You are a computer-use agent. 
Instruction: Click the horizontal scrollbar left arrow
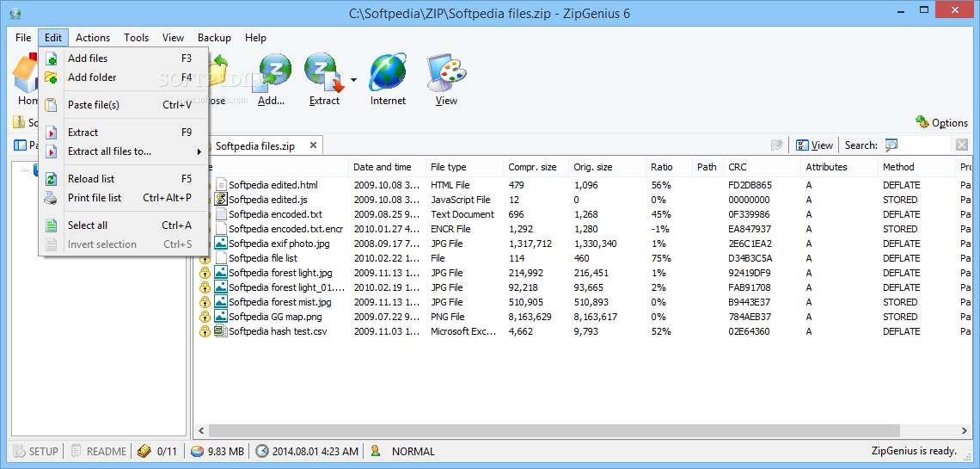(201, 431)
